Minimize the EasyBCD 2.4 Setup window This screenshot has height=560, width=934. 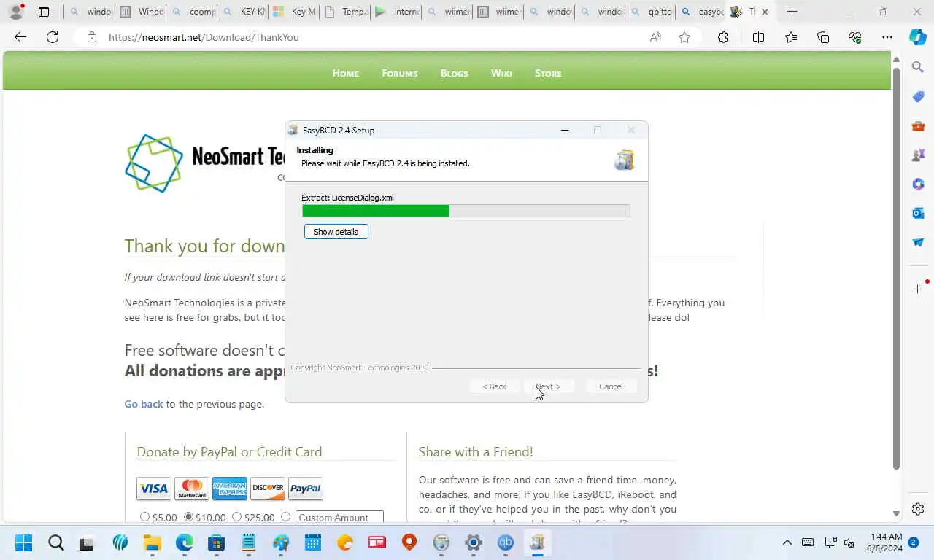pyautogui.click(x=564, y=130)
